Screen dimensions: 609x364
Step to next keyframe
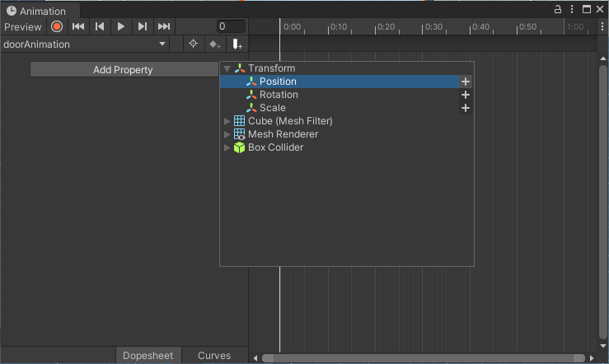143,27
